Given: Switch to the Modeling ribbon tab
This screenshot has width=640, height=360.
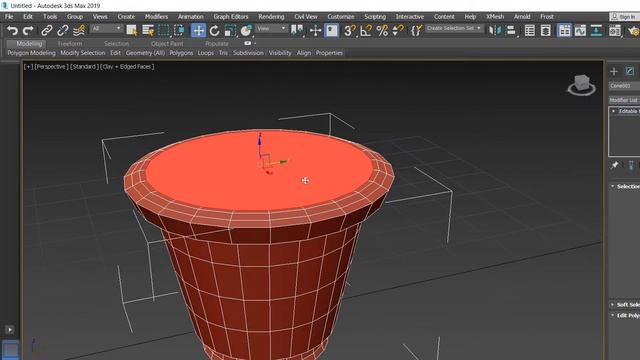Looking at the screenshot, I should coord(29,44).
